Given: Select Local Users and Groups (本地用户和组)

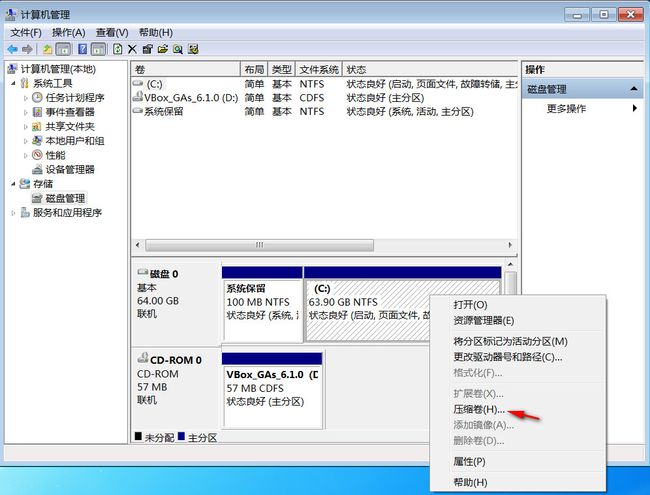Looking at the screenshot, I should [x=75, y=141].
